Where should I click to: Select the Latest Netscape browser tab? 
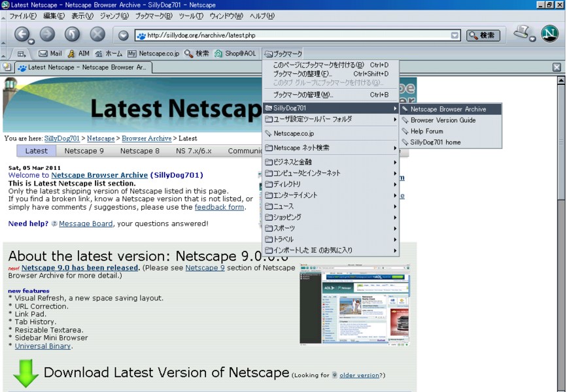click(83, 67)
